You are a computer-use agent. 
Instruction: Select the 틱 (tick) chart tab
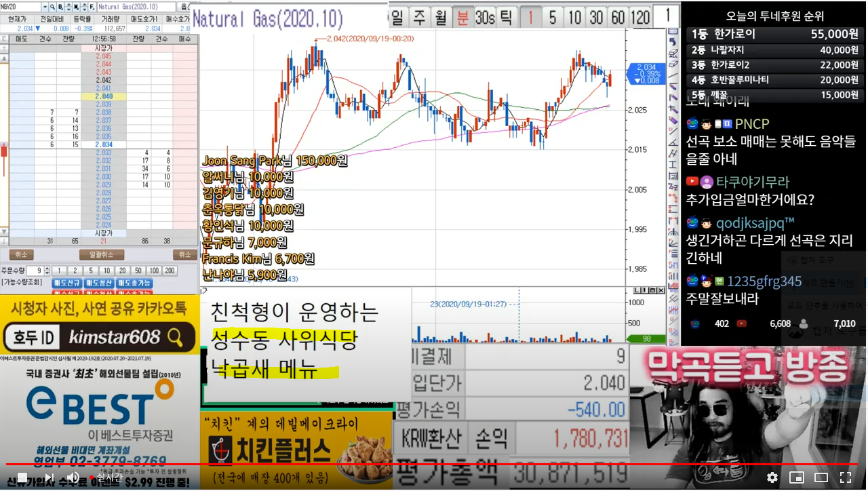tap(506, 16)
